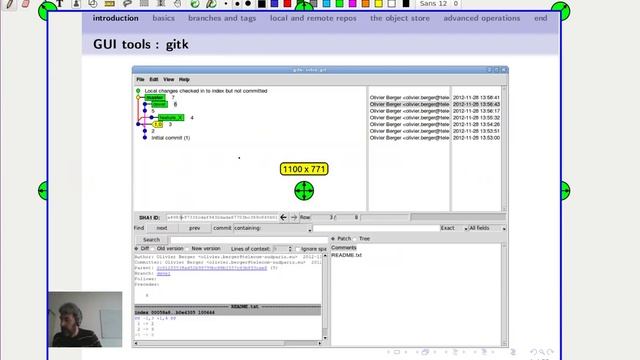Open the Sans 12 font selector
The image size is (640, 360).
pos(439,4)
